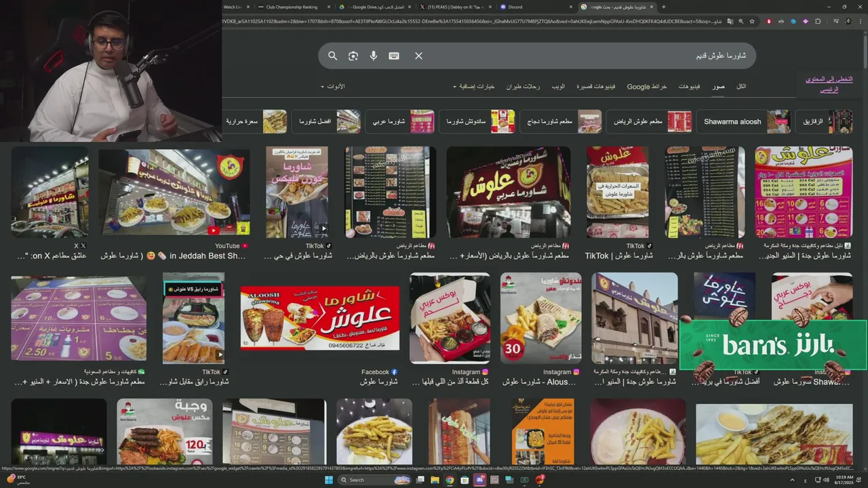
Task: Open Excel from the taskbar
Action: [x=524, y=480]
